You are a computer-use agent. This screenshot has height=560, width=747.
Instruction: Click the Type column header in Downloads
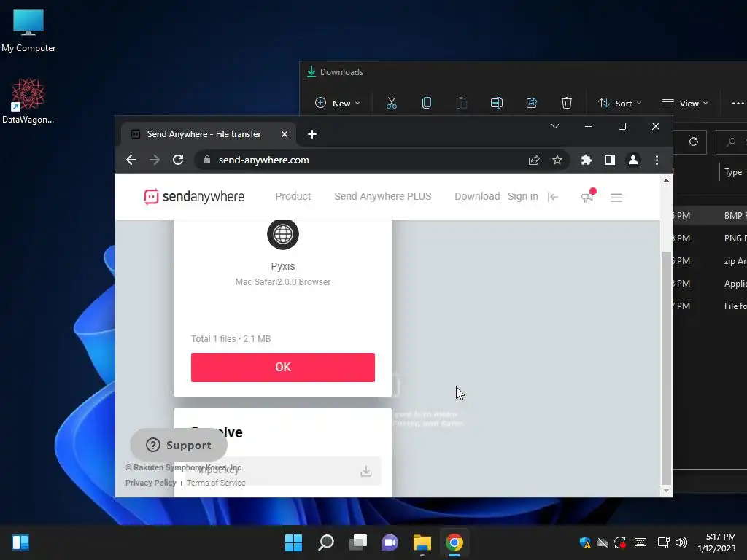733,172
